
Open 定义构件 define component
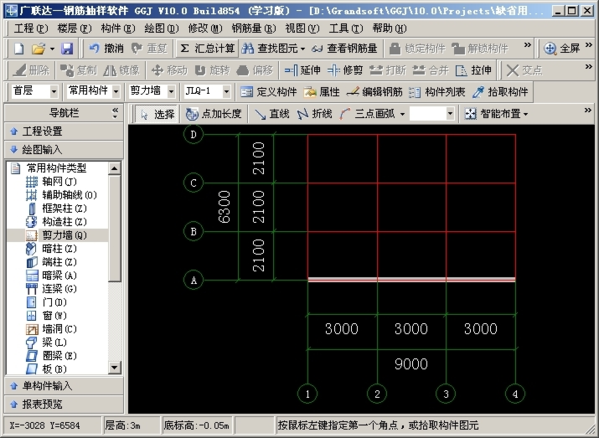[x=269, y=92]
